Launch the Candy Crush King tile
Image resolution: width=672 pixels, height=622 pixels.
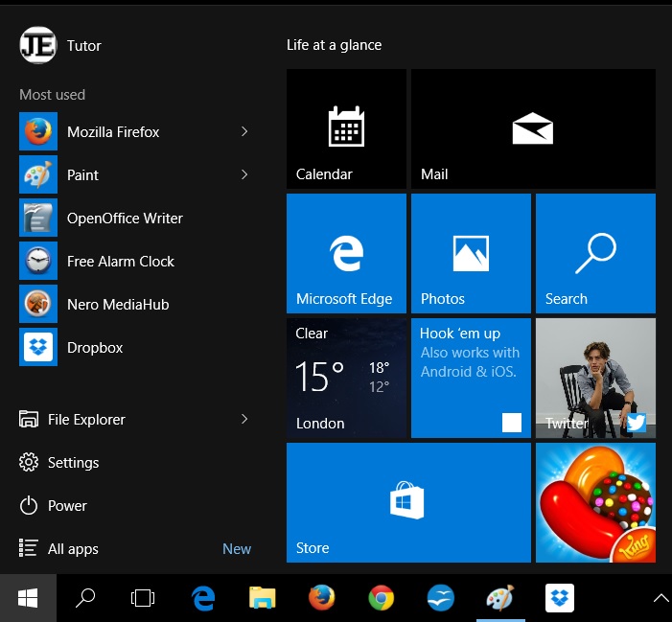pos(595,502)
